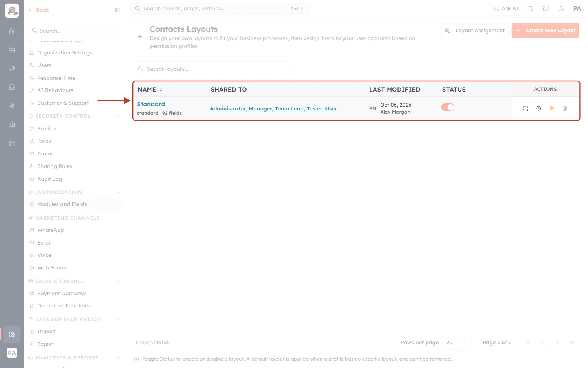Switch to dark mode moon icon
588x368 pixels.
coord(561,9)
